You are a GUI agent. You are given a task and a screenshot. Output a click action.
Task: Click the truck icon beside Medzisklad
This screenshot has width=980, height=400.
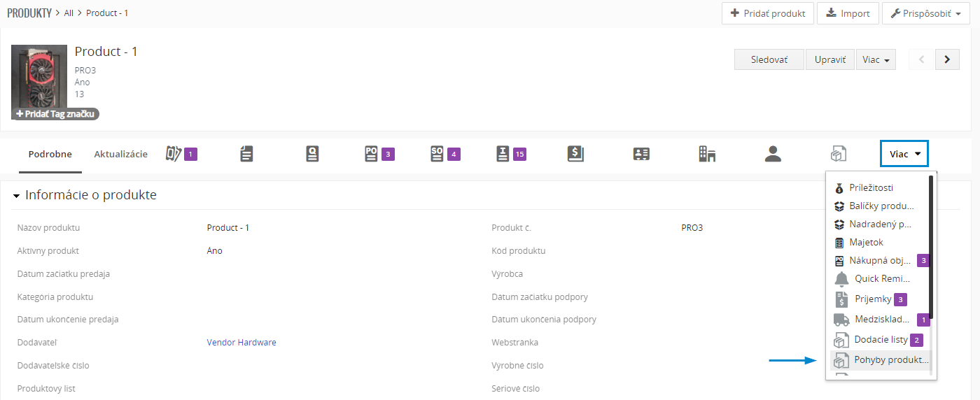point(841,320)
